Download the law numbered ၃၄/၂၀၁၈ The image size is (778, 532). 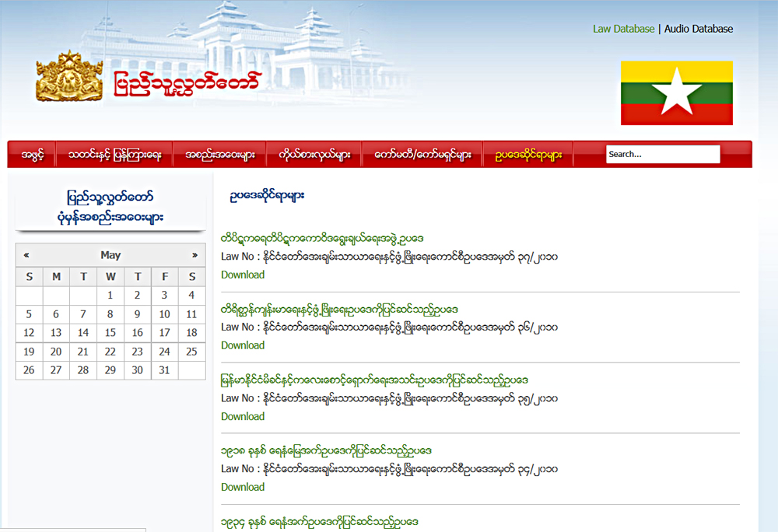coord(243,487)
